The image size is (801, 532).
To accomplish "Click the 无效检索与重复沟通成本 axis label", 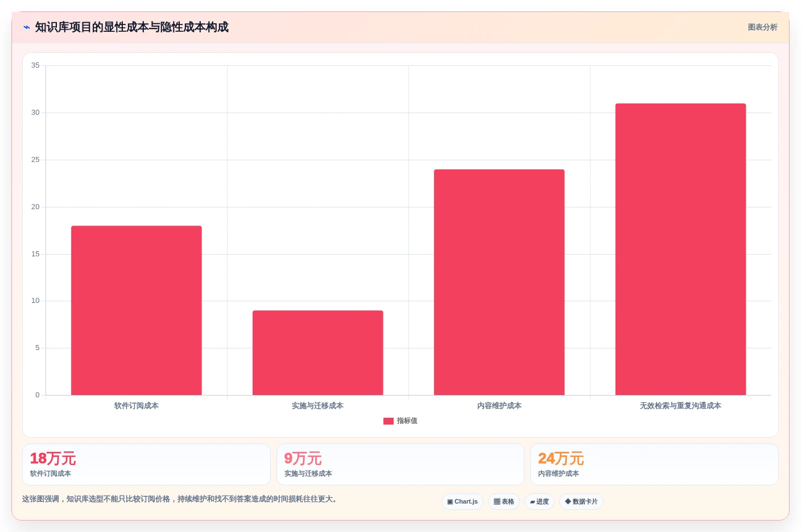I will point(681,406).
